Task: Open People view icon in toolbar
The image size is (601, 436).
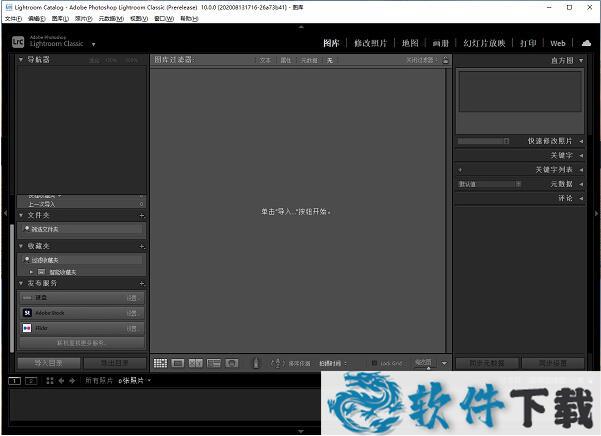Action: coord(231,363)
